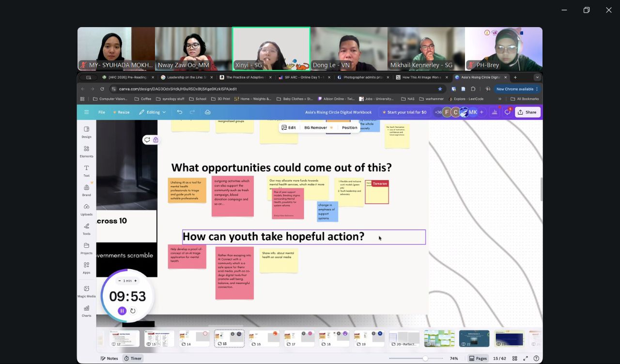This screenshot has height=364, width=620.
Task: Open the grid view icon
Action: tap(515, 358)
